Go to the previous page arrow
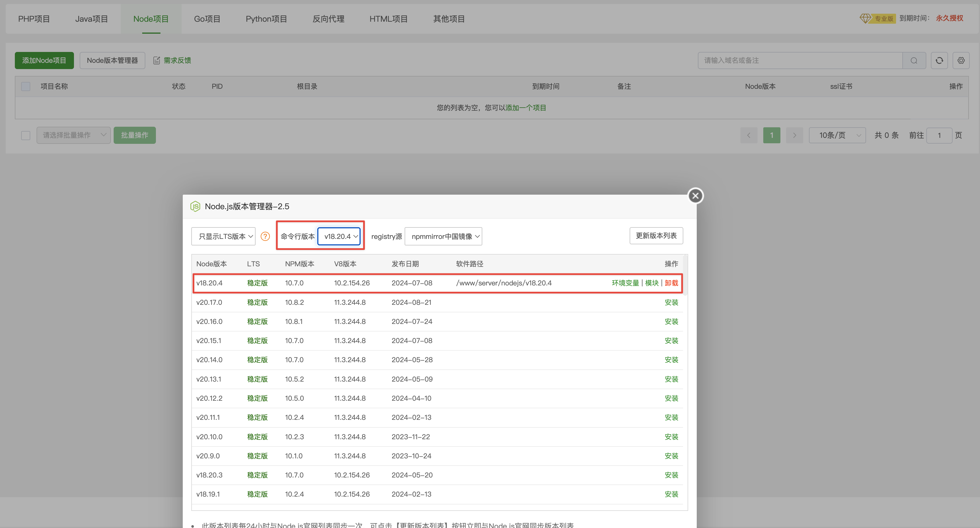This screenshot has width=980, height=528. pos(749,135)
